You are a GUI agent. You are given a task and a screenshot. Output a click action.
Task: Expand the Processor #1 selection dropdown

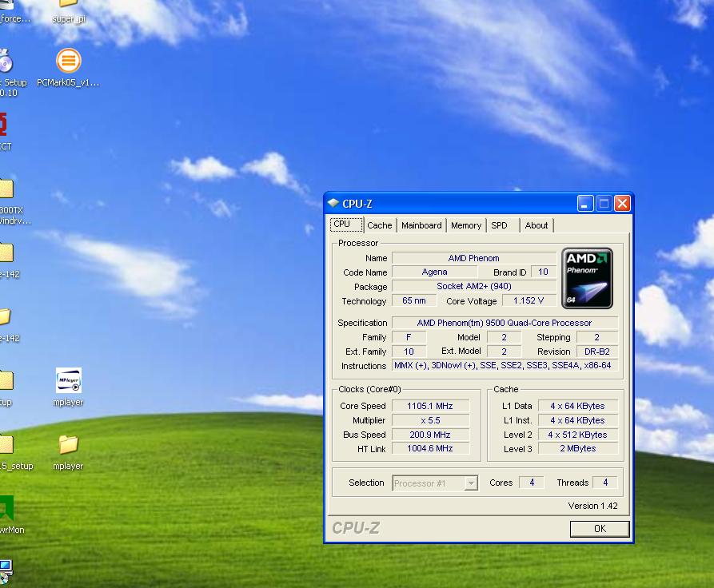coord(471,483)
